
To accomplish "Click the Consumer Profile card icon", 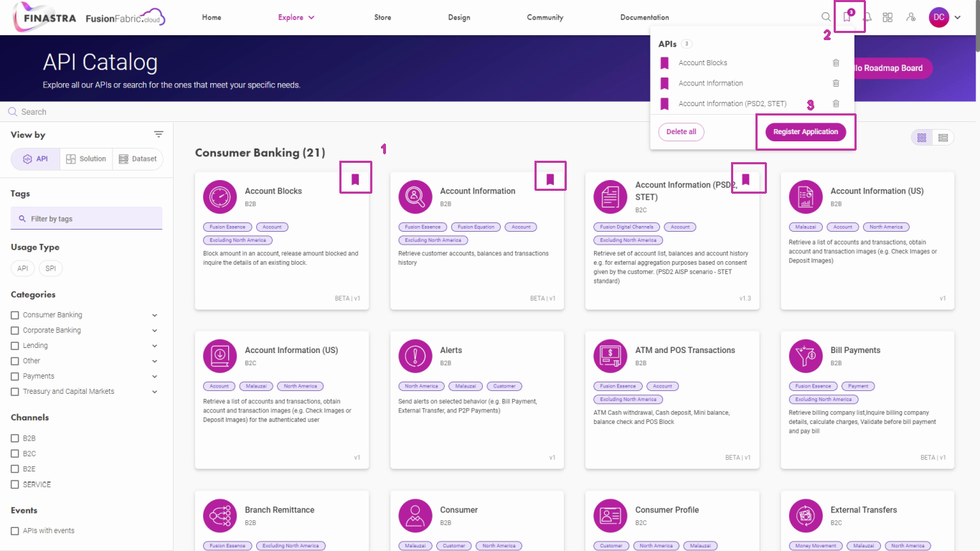I will click(610, 515).
